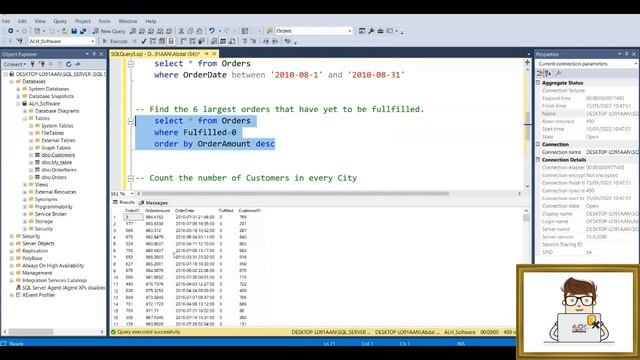Viewport: 640px width, 360px height.
Task: Click the Undo arrow icon
Action: (x=211, y=31)
